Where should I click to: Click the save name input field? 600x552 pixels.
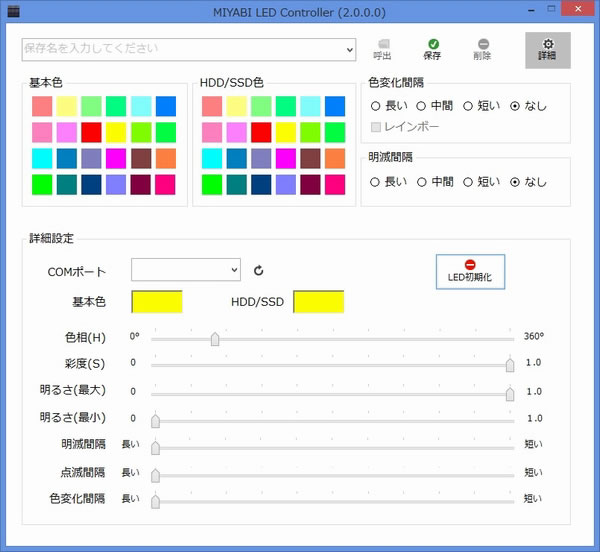[180, 49]
